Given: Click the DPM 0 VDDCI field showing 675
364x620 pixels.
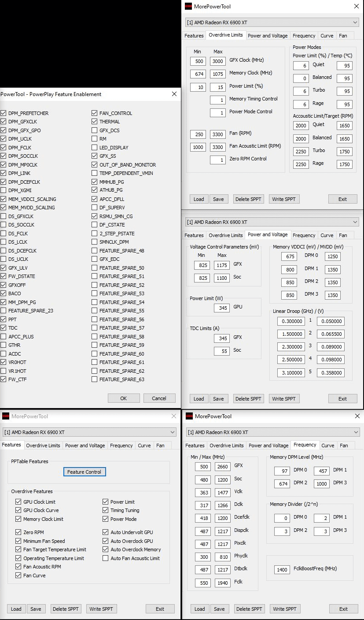Looking at the screenshot, I should 289,257.
